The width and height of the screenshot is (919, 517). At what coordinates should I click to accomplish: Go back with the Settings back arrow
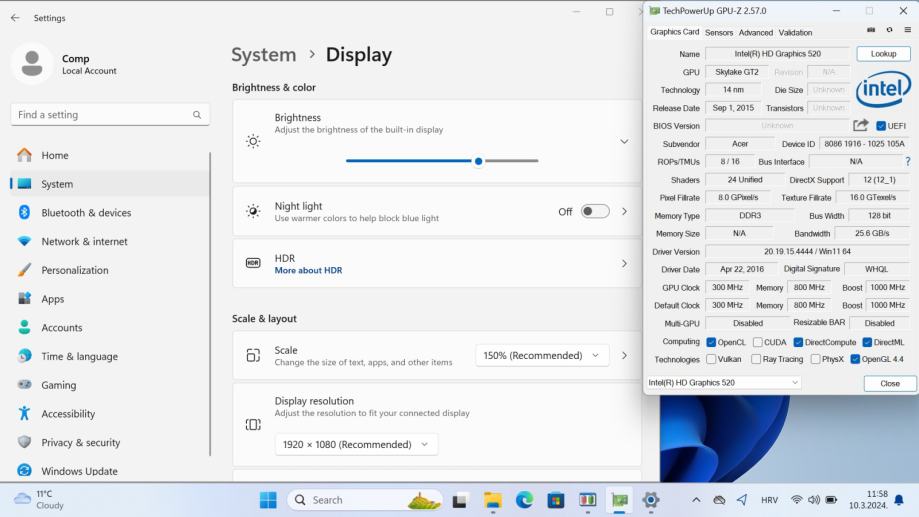tap(15, 18)
